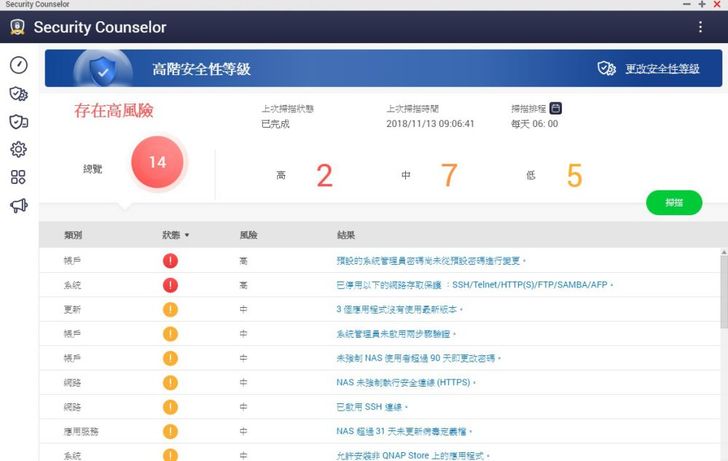This screenshot has height=461, width=728.
Task: Open the QNAP Store app install link
Action: [x=413, y=455]
